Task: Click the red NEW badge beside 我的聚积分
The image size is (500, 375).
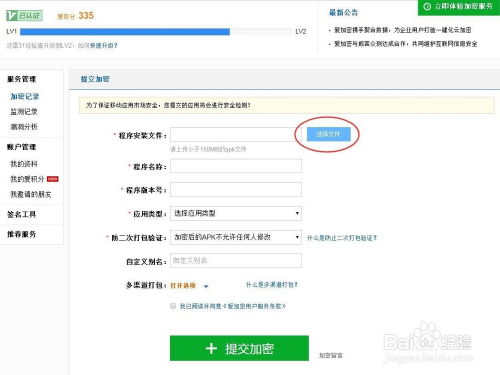Action: coord(53,179)
